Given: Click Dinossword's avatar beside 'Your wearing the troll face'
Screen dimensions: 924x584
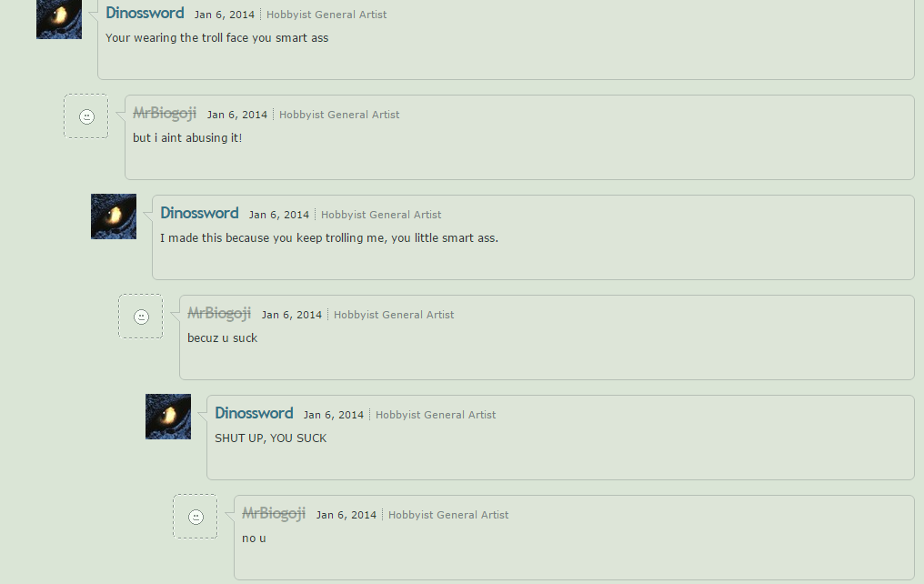Looking at the screenshot, I should (59, 19).
